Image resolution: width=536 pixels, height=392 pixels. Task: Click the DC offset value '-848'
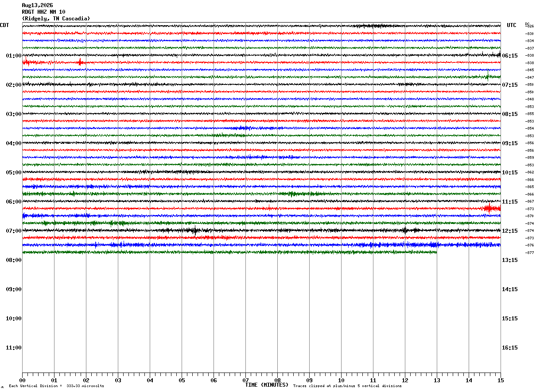coord(530,99)
